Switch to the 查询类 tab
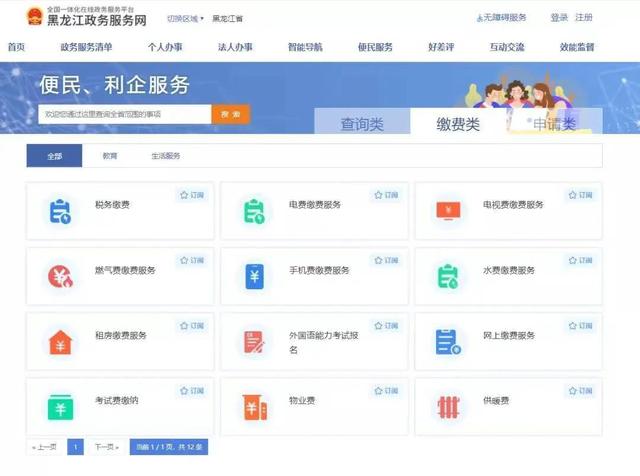 click(362, 121)
